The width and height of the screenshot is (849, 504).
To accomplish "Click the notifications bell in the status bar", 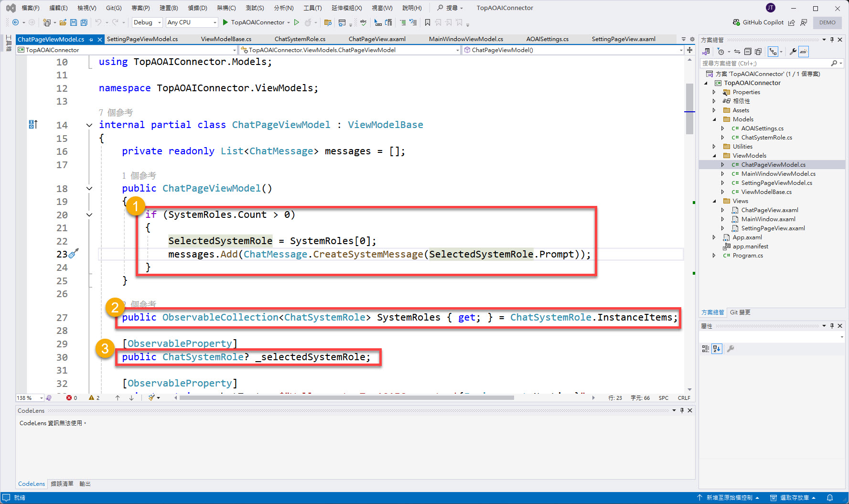I will click(x=830, y=498).
